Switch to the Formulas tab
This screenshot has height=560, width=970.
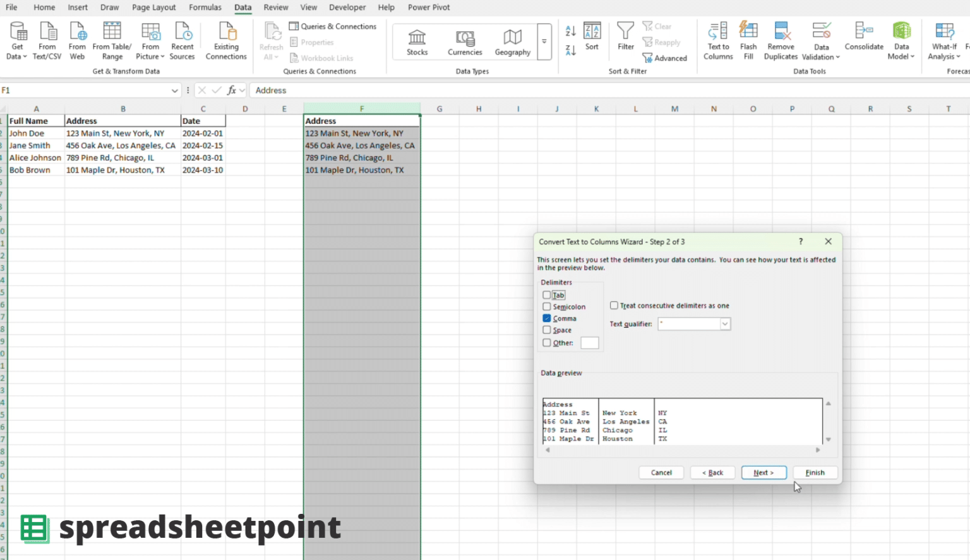coord(205,7)
